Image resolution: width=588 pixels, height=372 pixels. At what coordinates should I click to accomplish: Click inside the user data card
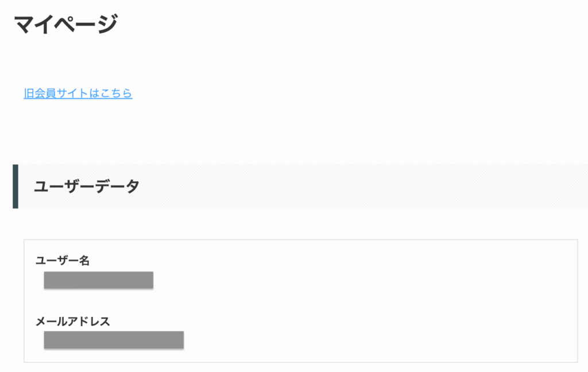[x=345, y=299]
